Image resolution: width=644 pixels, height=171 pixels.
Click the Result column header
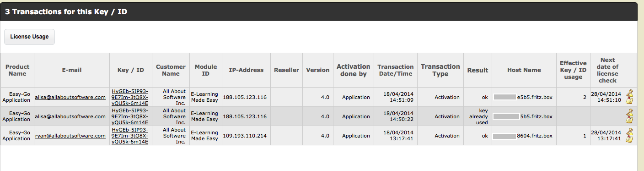coord(478,70)
